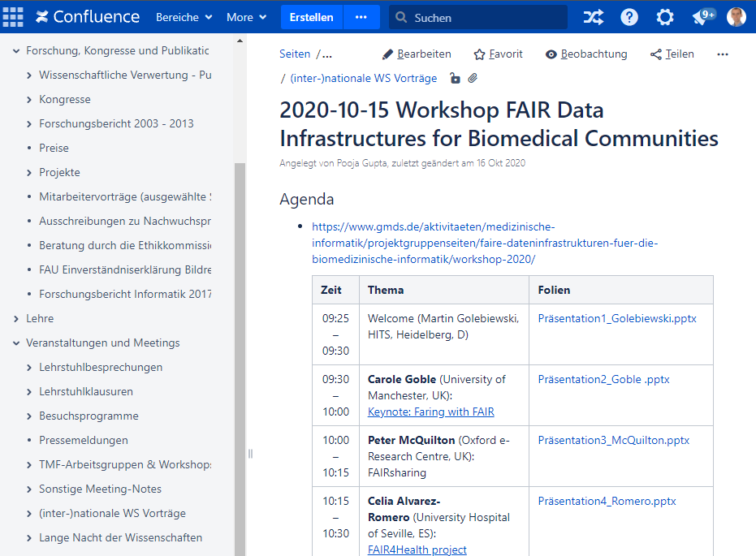Image resolution: width=756 pixels, height=556 pixels.
Task: Expand Forschungsbericht 2003 - 2013 item
Action: (29, 124)
